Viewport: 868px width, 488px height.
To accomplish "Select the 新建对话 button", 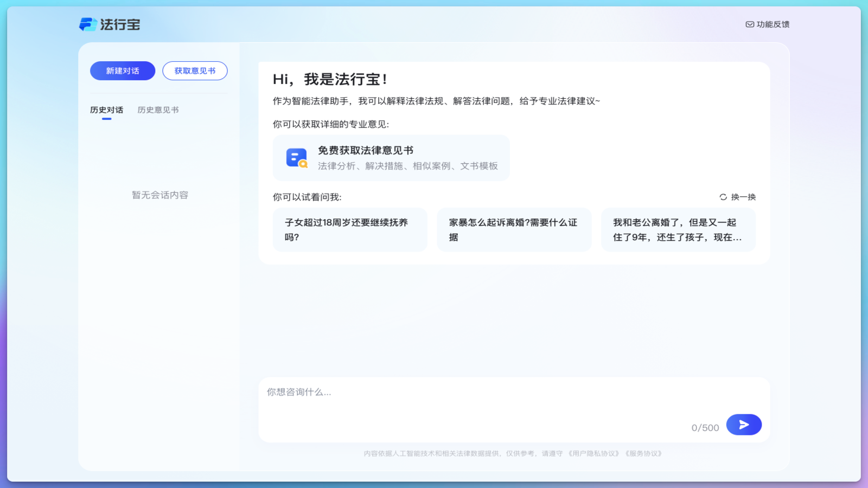I will (122, 70).
